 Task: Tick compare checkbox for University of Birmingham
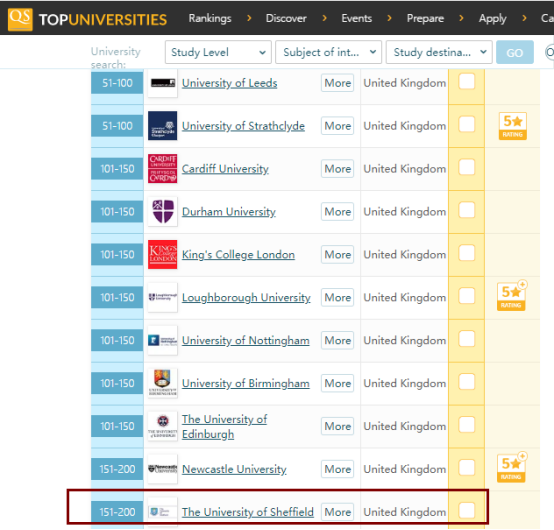coord(467,382)
